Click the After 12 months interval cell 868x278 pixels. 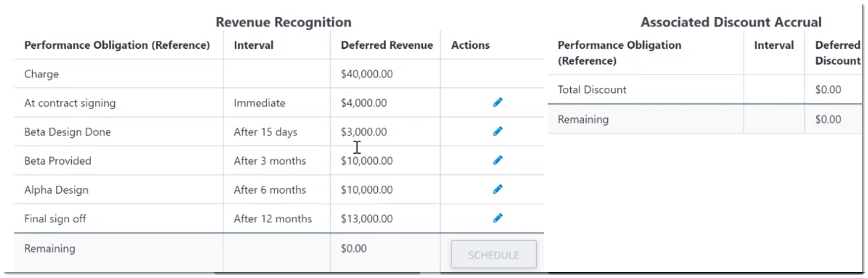[273, 219]
